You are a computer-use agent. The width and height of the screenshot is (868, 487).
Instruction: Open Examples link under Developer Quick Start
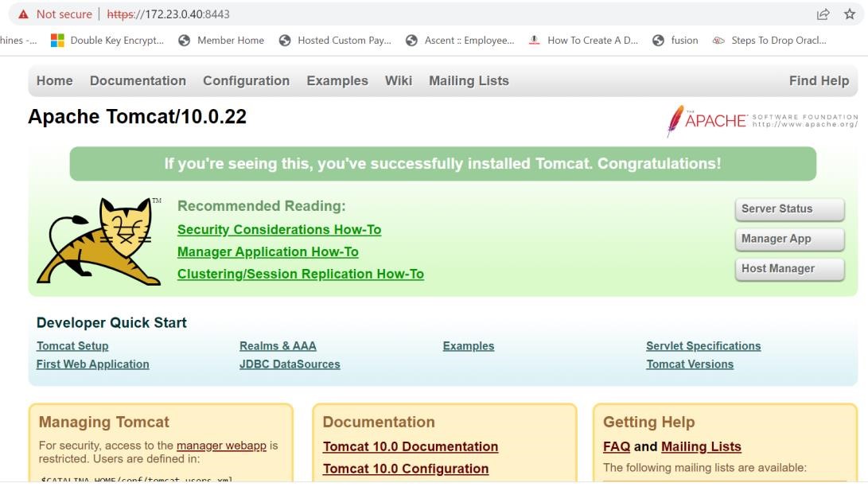(469, 346)
